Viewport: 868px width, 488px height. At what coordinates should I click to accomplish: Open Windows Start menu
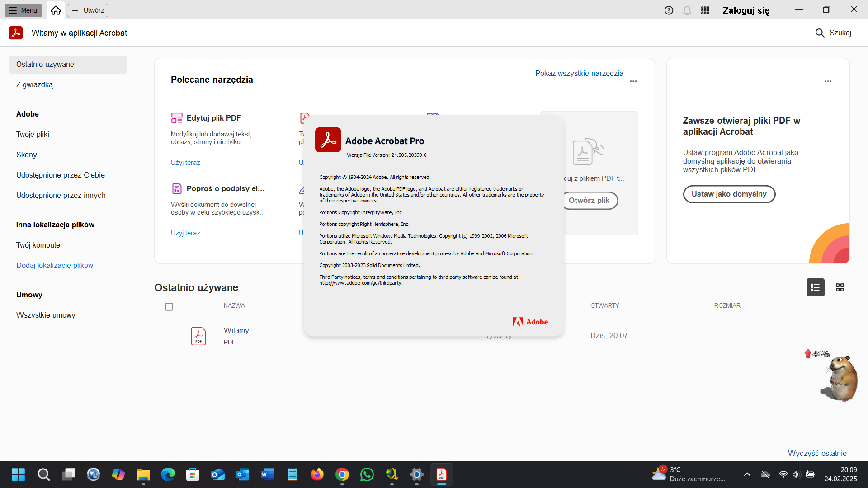tap(19, 475)
